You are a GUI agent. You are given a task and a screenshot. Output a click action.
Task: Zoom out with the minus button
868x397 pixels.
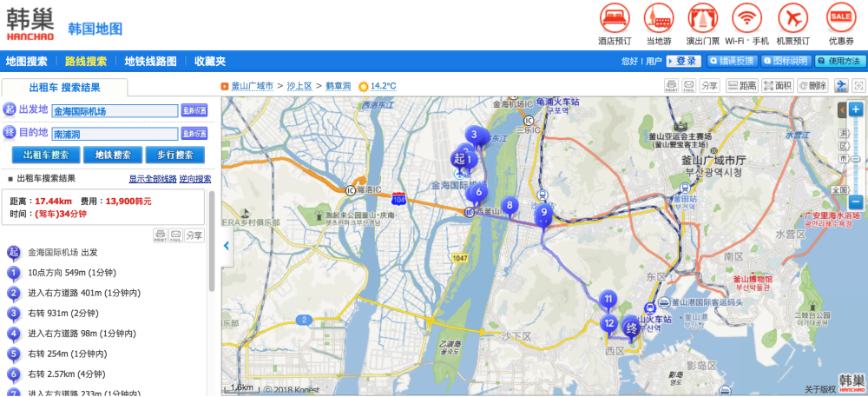pyautogui.click(x=856, y=202)
